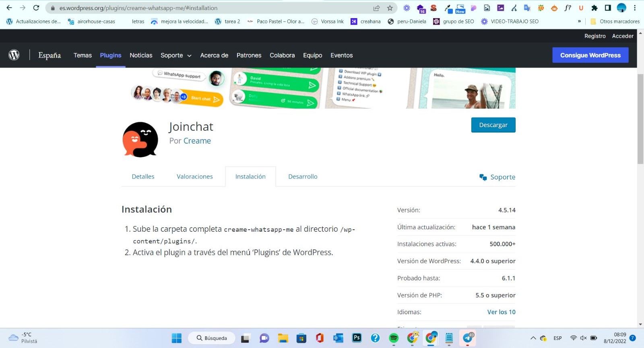Open File Explorer from the taskbar
This screenshot has height=348, width=644.
(x=283, y=338)
